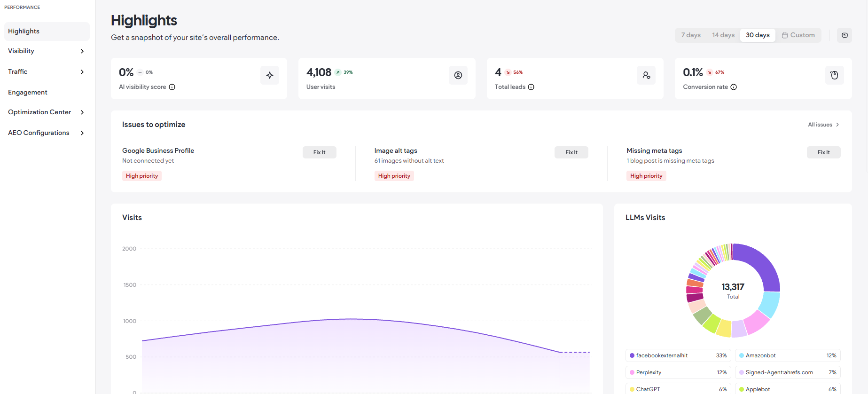Click the High priority tag under Image alt tags
This screenshot has height=394, width=868.
coord(394,176)
